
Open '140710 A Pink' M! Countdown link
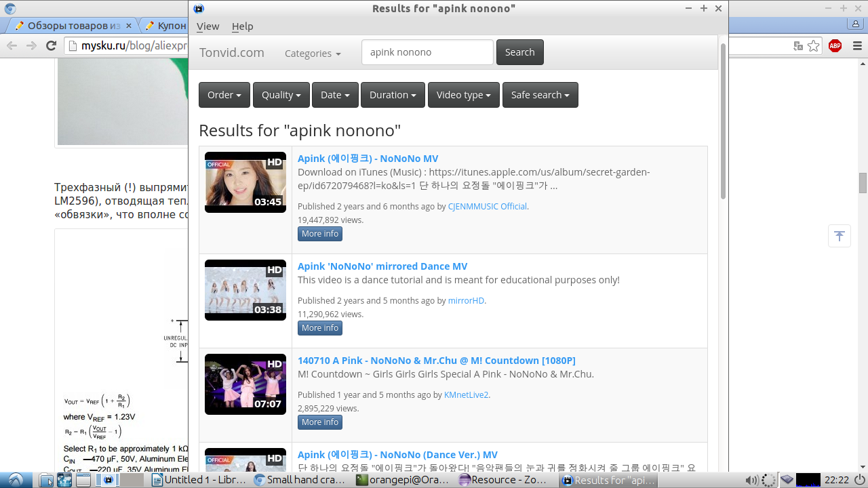tap(437, 361)
